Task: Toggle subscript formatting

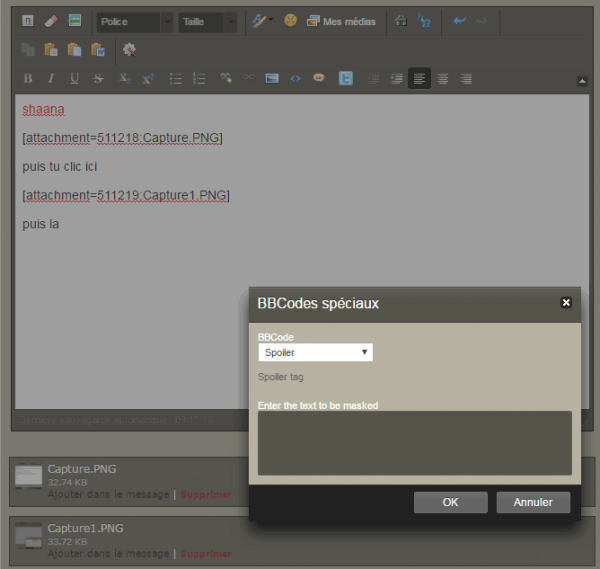Action: click(124, 78)
